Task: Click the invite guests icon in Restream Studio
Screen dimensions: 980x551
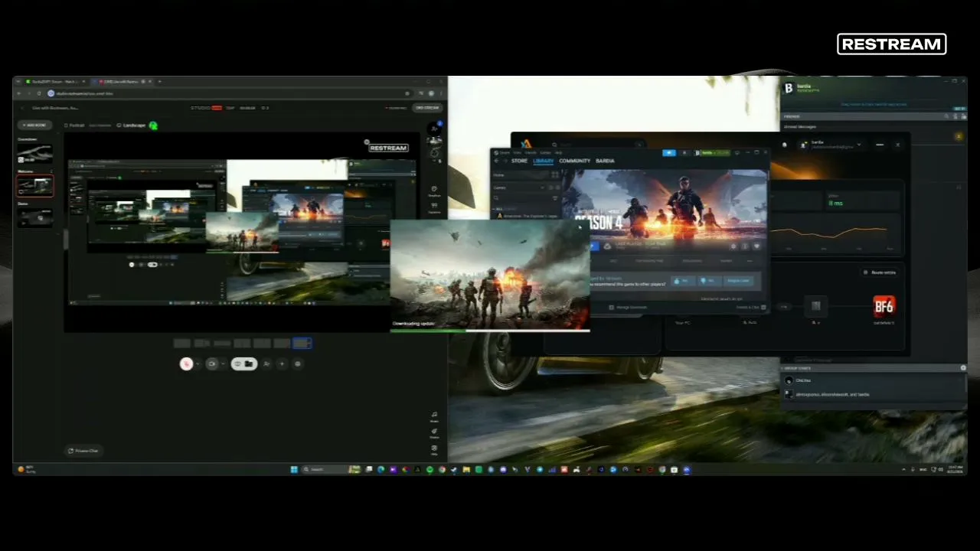Action: tap(266, 364)
